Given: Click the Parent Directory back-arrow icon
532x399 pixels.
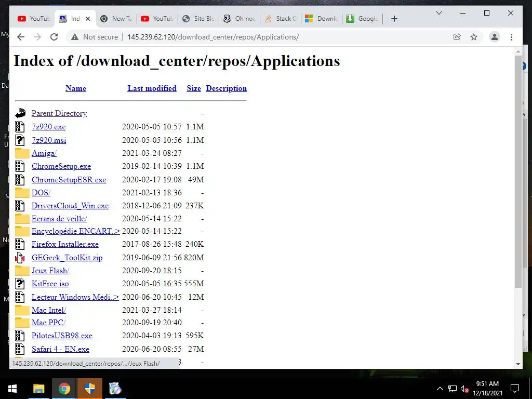Looking at the screenshot, I should click(x=20, y=113).
